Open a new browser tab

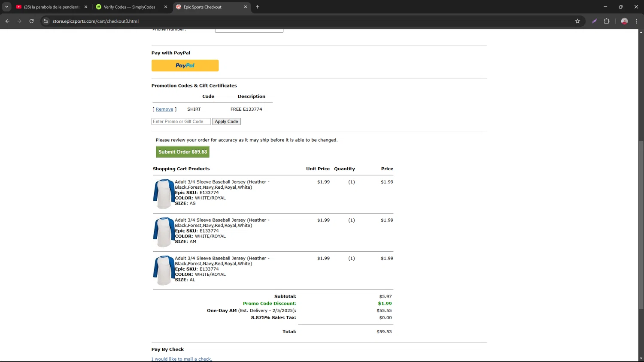258,7
